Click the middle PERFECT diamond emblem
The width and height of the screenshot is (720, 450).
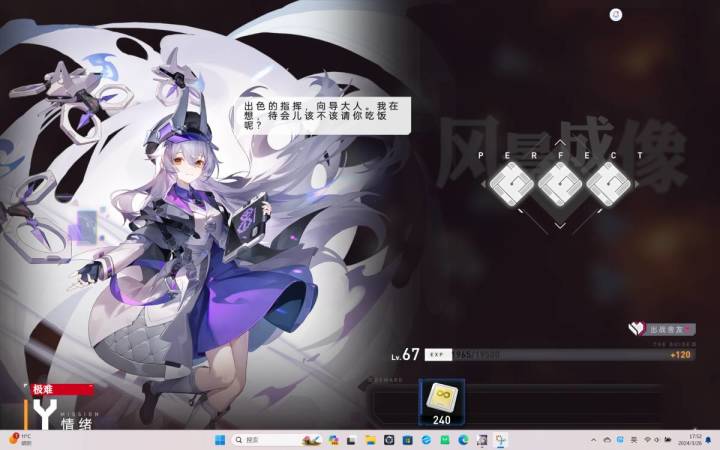[560, 184]
